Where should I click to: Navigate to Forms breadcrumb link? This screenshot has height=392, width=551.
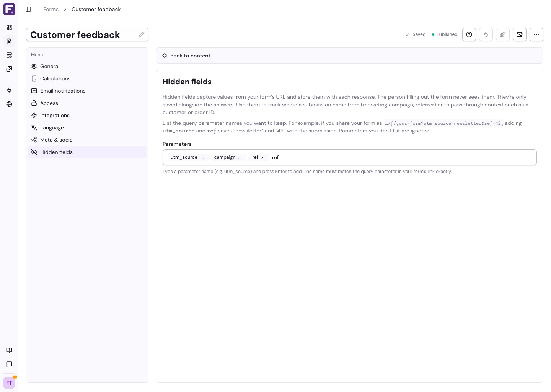click(x=51, y=9)
